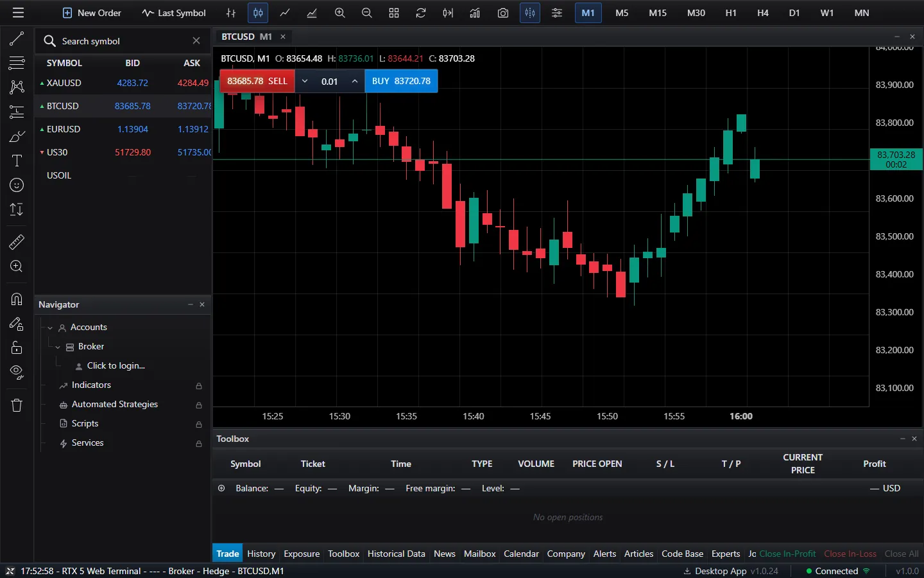Open the chart grid layout icon

pos(394,13)
